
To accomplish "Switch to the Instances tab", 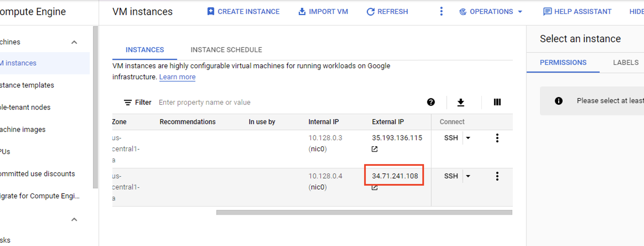I will click(145, 50).
